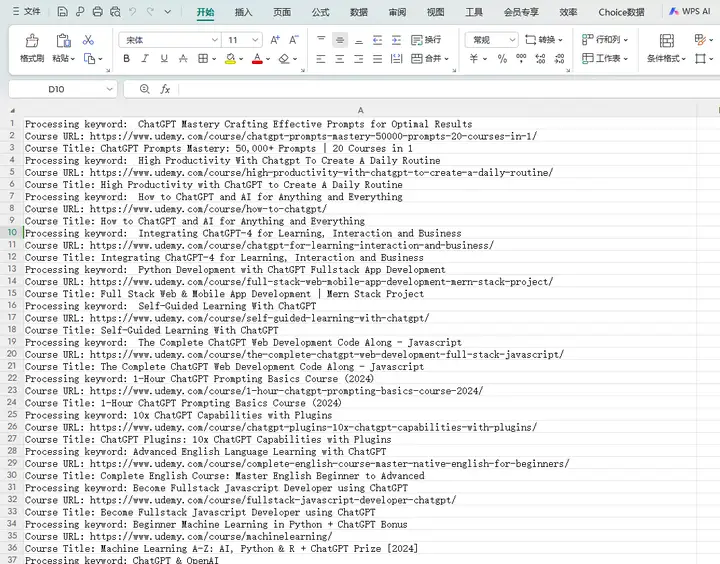Decrease font size with A- icon

(x=294, y=40)
